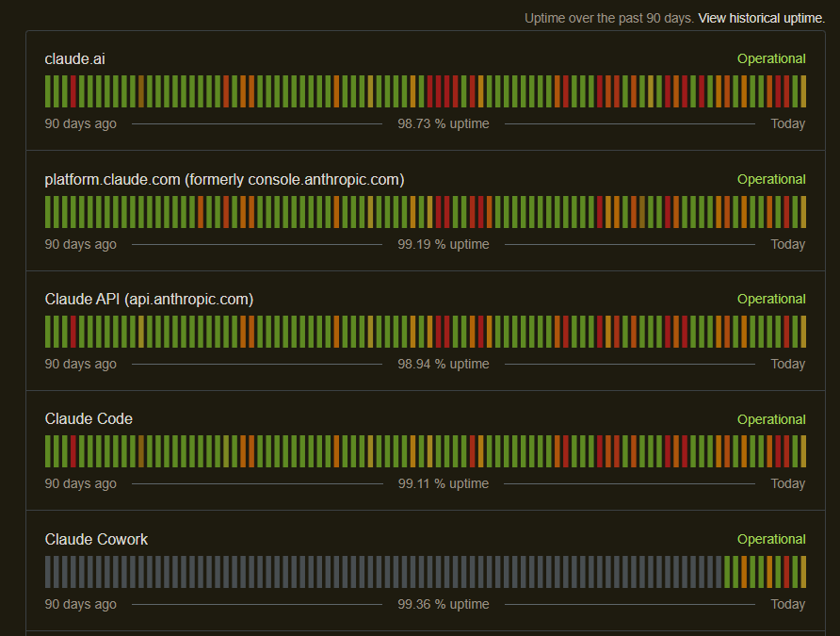This screenshot has height=636, width=840.
Task: Click the Today label under platform.claude.com
Action: [788, 244]
